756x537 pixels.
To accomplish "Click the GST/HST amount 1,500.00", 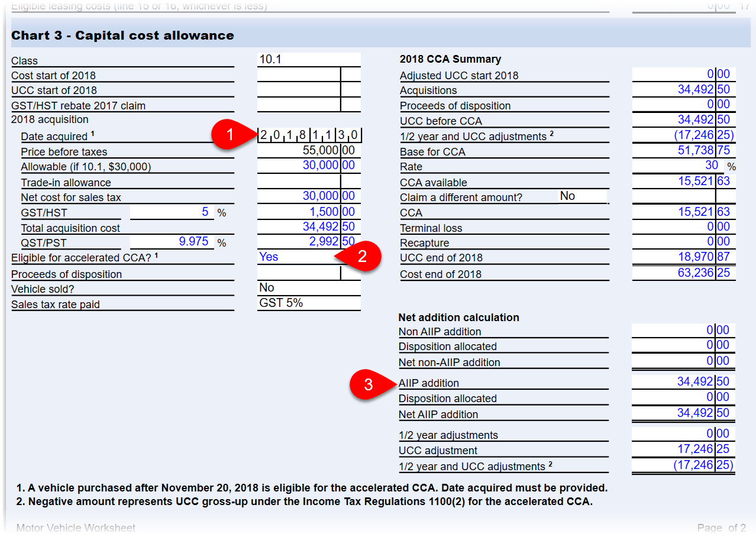I will click(309, 212).
